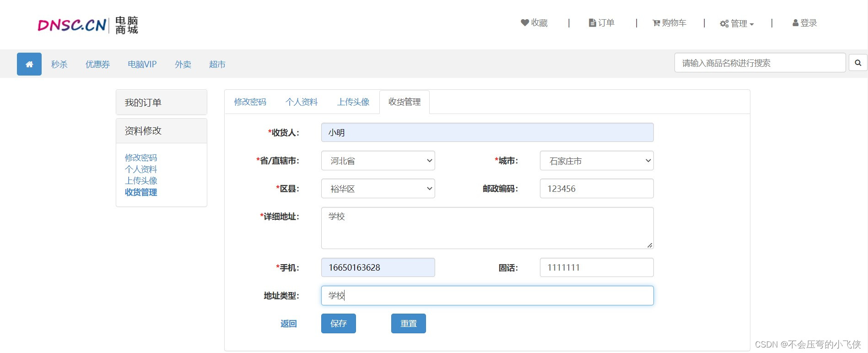Click the 邮政编码 field with 123456
The width and height of the screenshot is (868, 353).
tap(597, 189)
